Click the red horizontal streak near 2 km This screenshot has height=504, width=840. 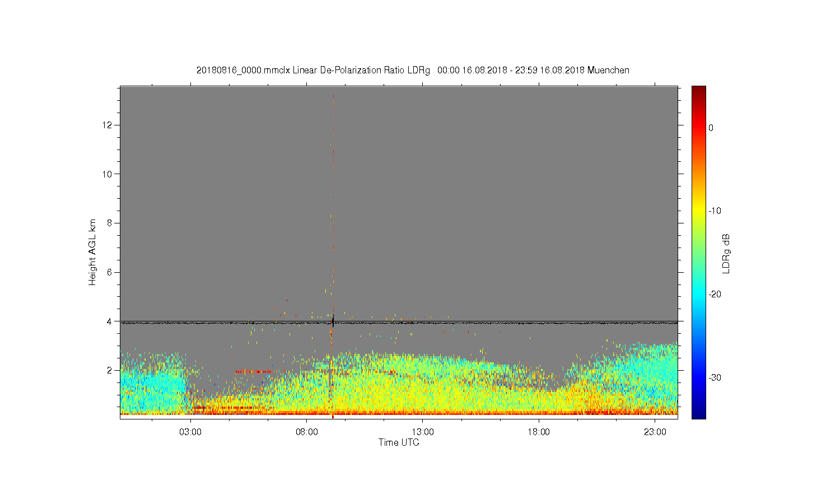pyautogui.click(x=256, y=371)
